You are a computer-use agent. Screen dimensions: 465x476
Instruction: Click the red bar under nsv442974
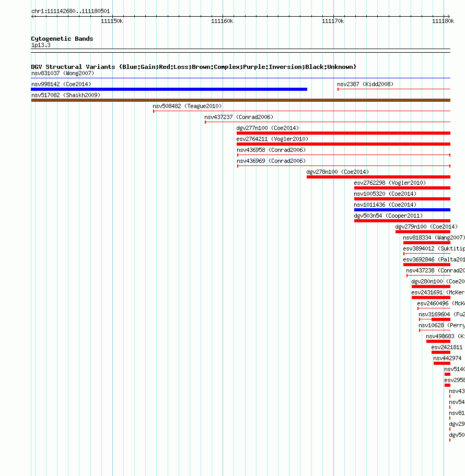[442, 363]
